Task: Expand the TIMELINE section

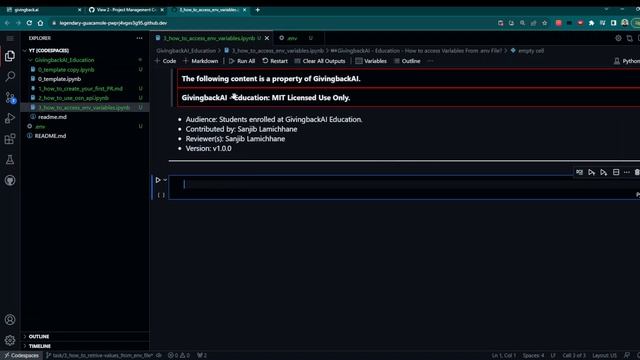Action: click(x=40, y=346)
